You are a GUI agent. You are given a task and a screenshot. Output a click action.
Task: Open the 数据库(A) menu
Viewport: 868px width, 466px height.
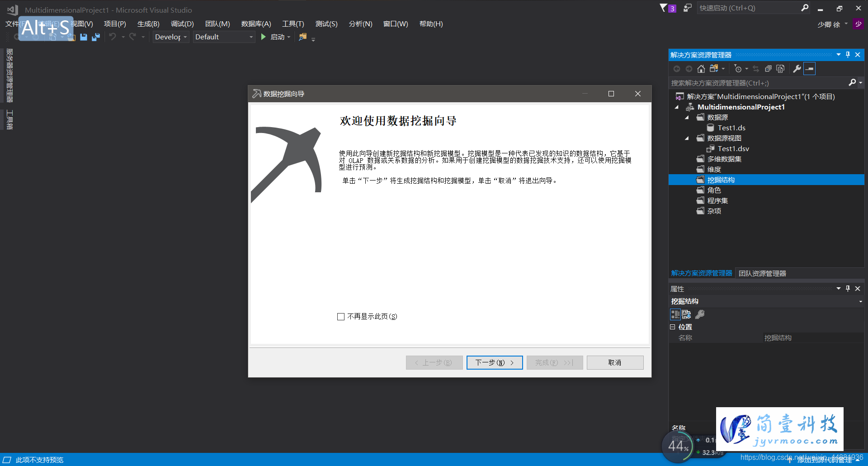click(x=256, y=24)
